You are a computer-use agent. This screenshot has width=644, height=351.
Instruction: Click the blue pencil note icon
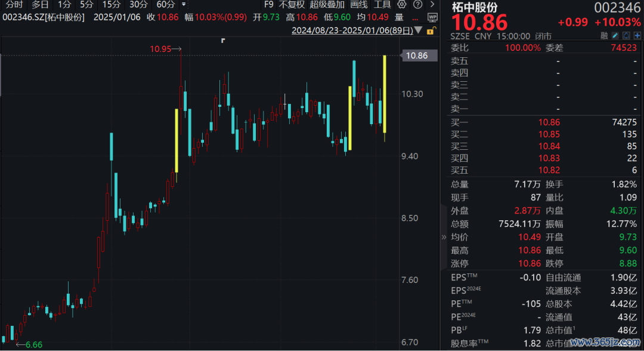coord(615,36)
